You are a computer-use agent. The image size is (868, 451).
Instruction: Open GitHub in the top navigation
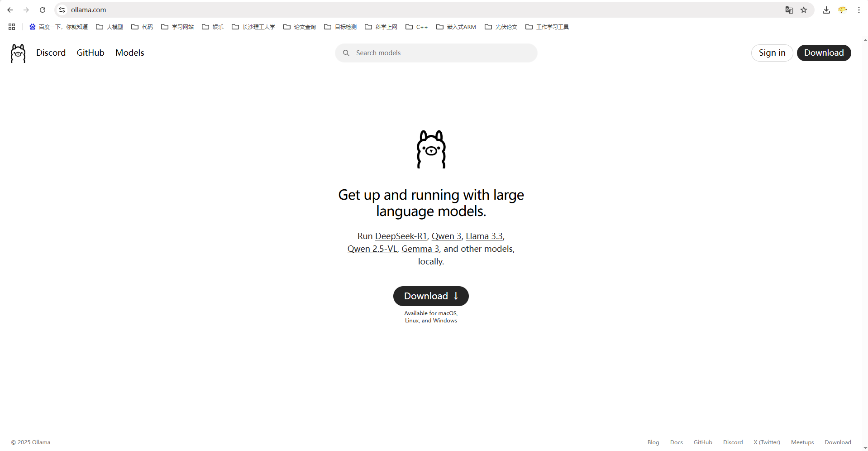pyautogui.click(x=91, y=53)
